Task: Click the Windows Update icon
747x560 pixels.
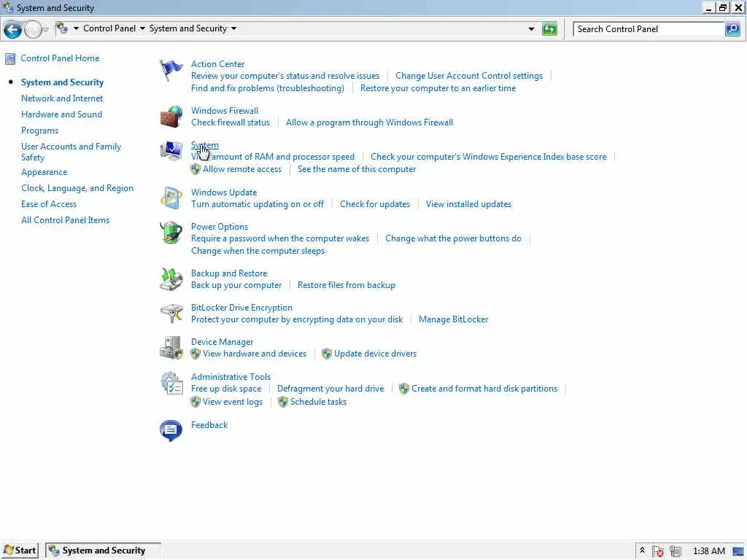Action: 171,198
